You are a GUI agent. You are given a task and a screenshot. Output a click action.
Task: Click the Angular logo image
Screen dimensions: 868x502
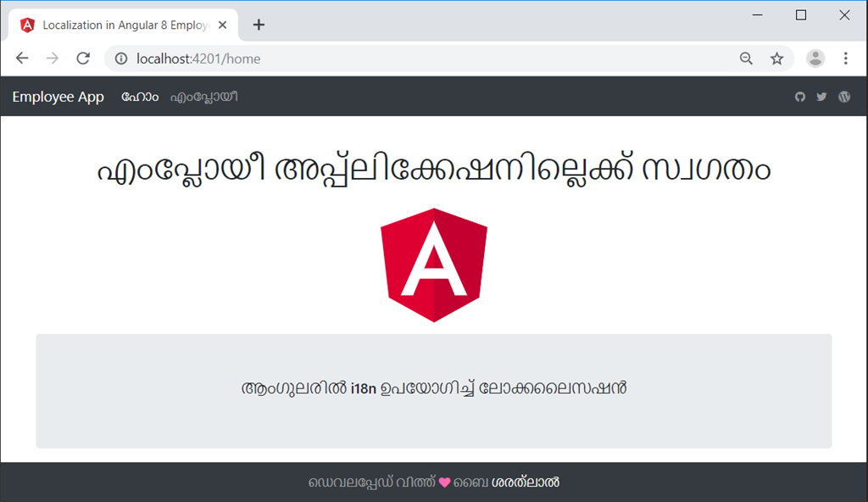pos(434,265)
